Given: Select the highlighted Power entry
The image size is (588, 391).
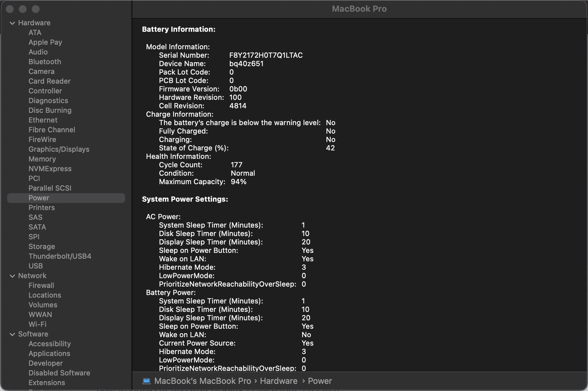Looking at the screenshot, I should click(x=66, y=198).
